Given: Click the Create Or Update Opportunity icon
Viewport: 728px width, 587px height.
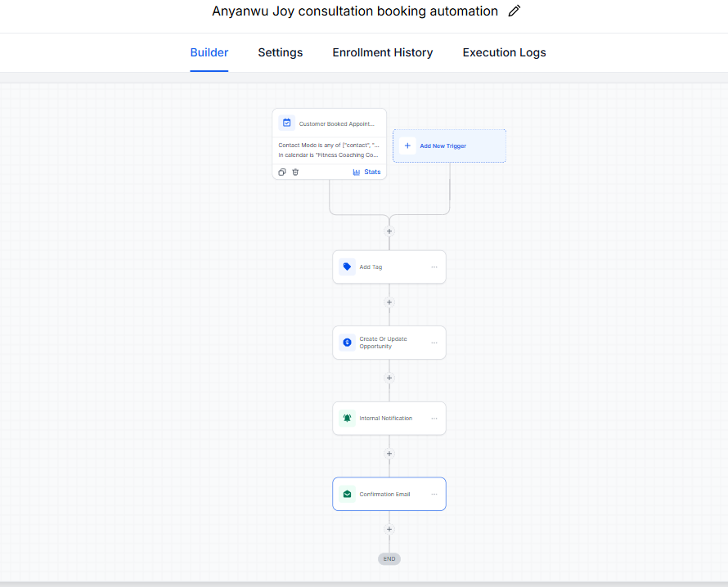Looking at the screenshot, I should 347,343.
